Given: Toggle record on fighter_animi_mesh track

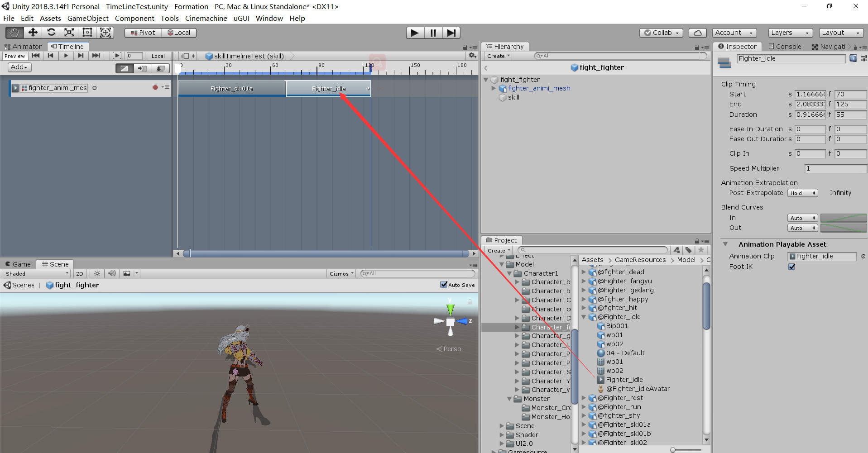Looking at the screenshot, I should [155, 87].
